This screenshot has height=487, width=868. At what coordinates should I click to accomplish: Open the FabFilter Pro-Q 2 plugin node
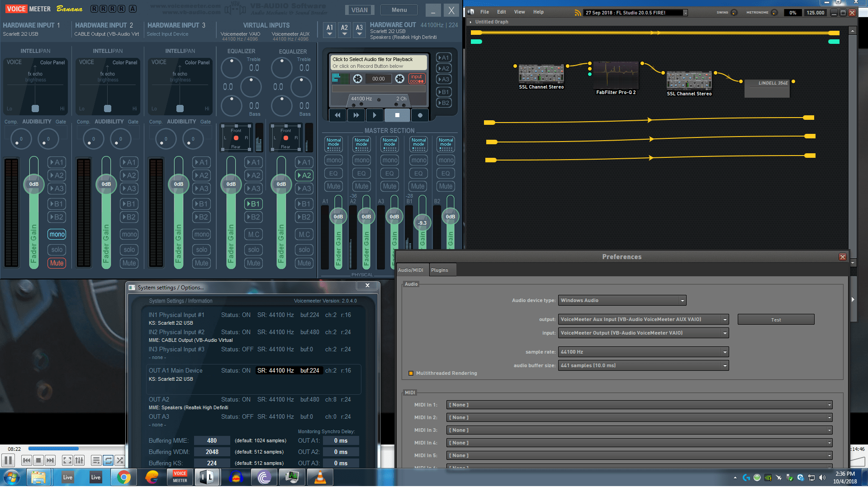coord(616,75)
